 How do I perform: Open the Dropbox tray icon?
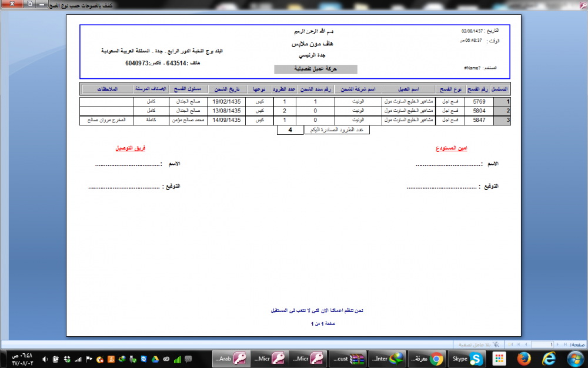tap(67, 359)
